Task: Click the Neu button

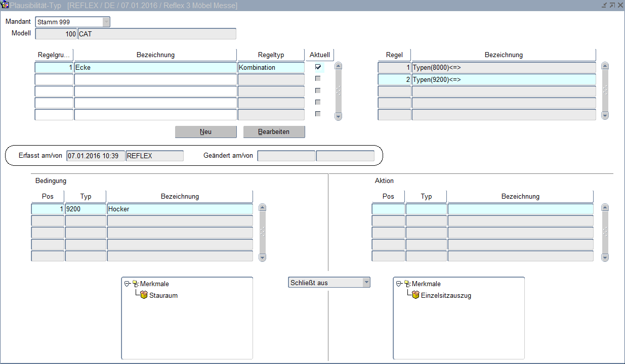Action: click(205, 132)
